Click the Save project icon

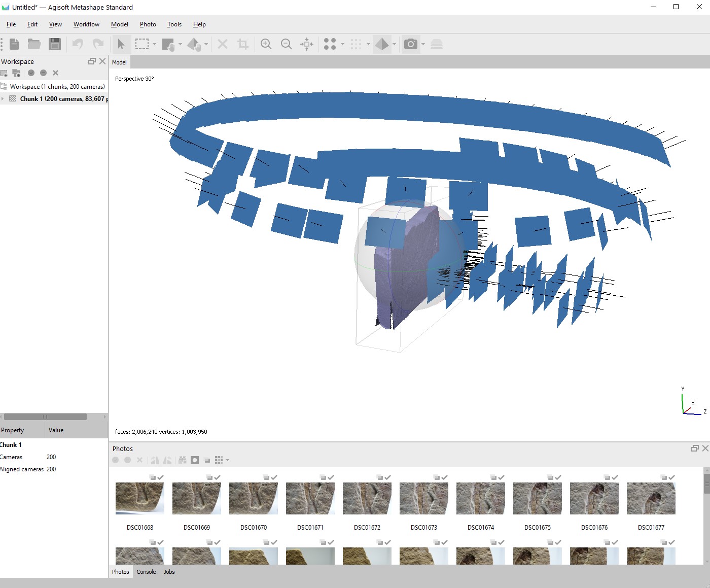tap(55, 44)
